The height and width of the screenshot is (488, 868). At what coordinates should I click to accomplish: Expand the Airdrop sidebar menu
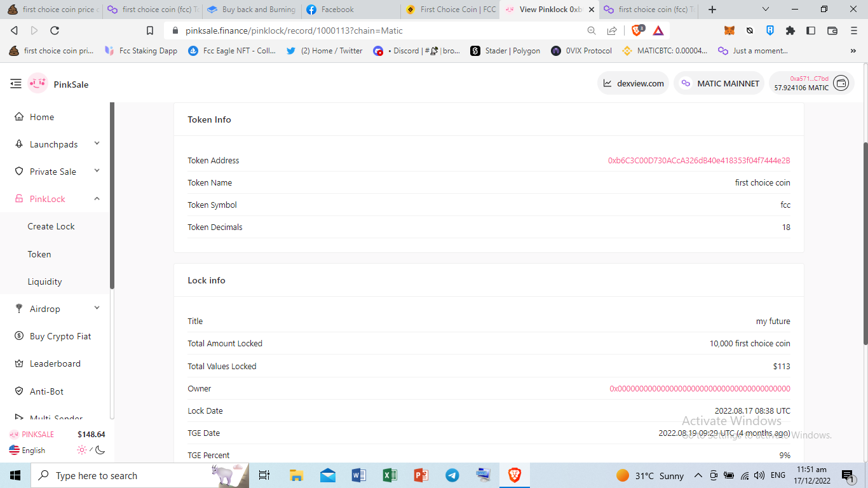pos(97,309)
